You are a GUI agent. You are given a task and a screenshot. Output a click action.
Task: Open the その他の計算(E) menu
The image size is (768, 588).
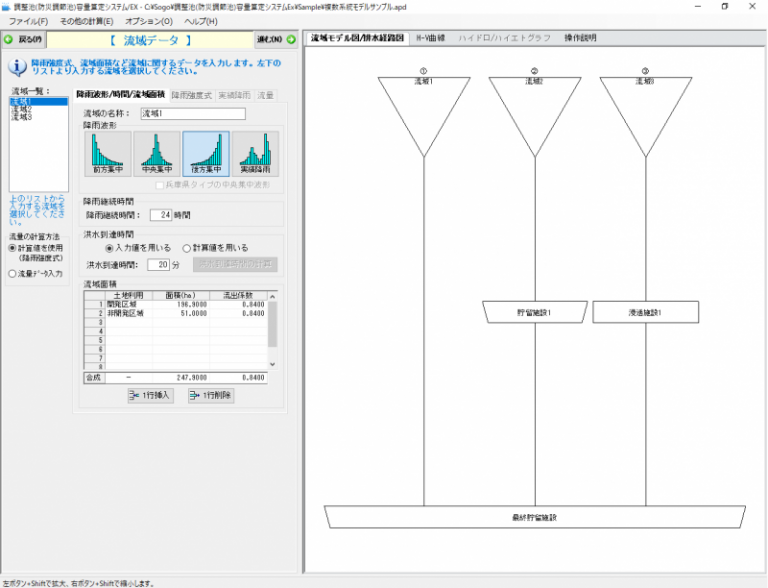coord(86,21)
